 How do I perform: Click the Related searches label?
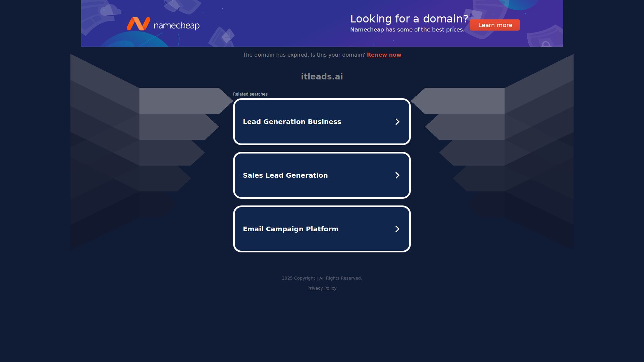coord(250,94)
